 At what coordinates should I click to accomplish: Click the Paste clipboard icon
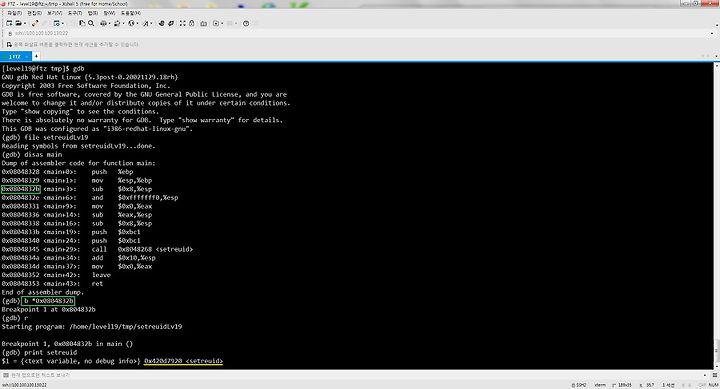click(82, 23)
